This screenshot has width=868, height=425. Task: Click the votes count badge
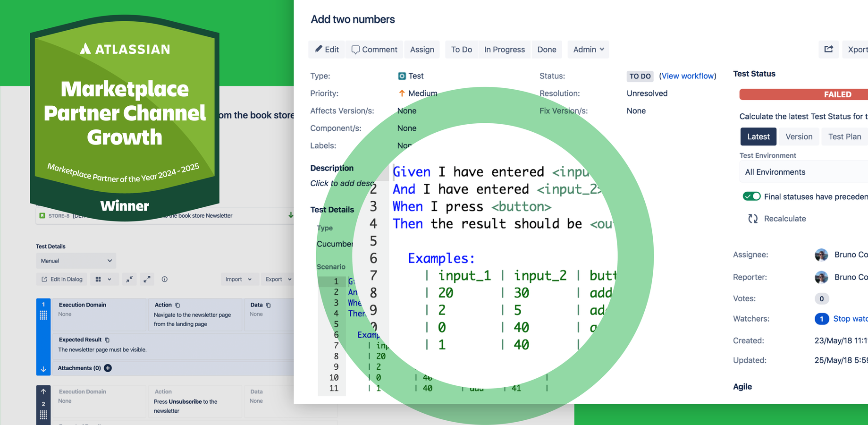[821, 298]
